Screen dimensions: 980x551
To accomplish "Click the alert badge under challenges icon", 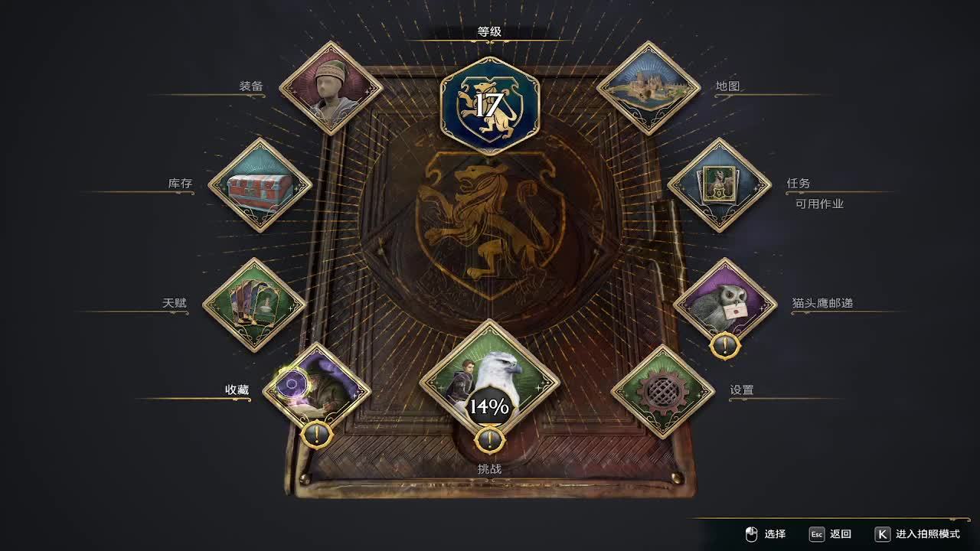I will click(x=489, y=440).
